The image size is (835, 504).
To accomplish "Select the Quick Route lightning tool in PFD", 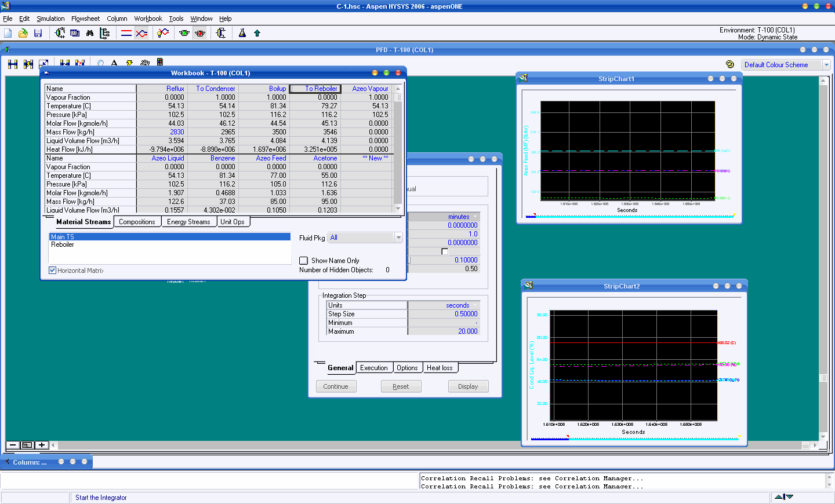I will (x=129, y=63).
